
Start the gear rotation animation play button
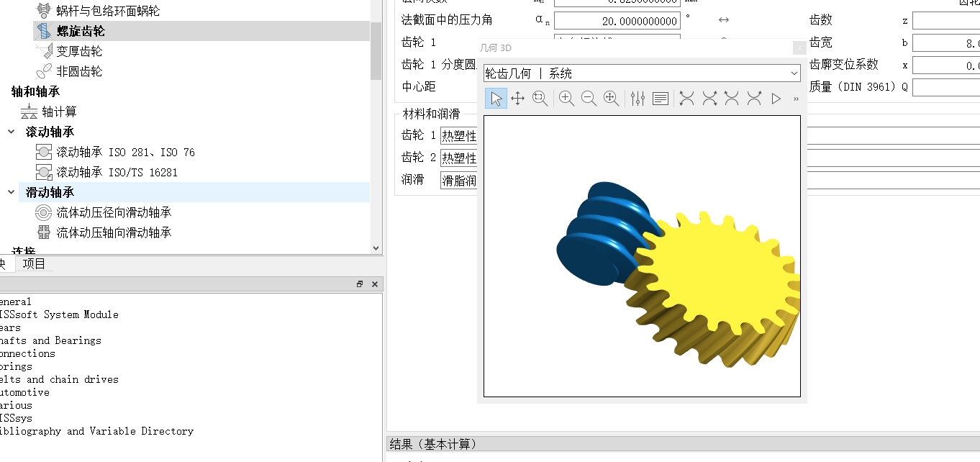click(x=776, y=99)
